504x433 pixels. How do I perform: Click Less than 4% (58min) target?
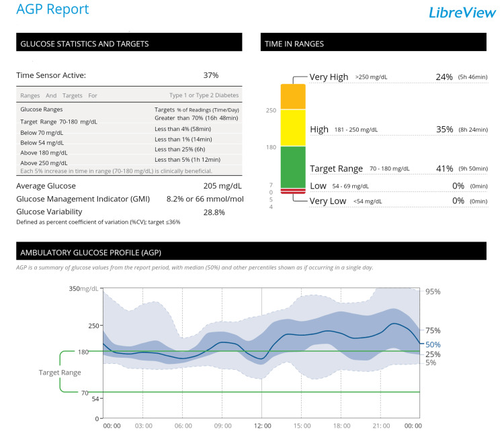pos(183,129)
